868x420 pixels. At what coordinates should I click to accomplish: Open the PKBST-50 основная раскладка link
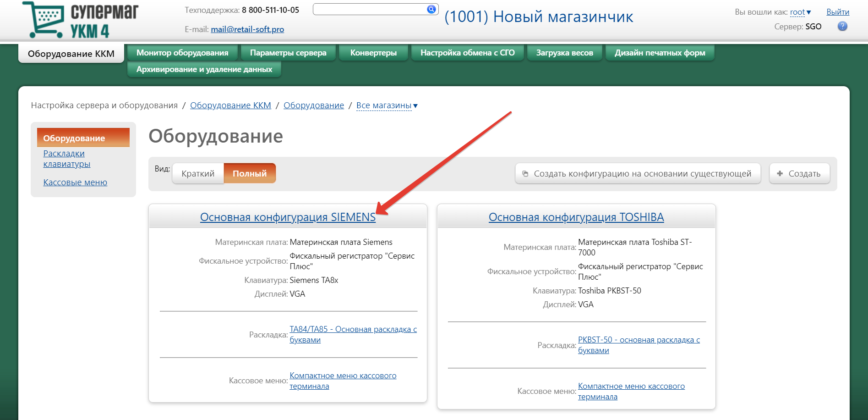pyautogui.click(x=639, y=345)
